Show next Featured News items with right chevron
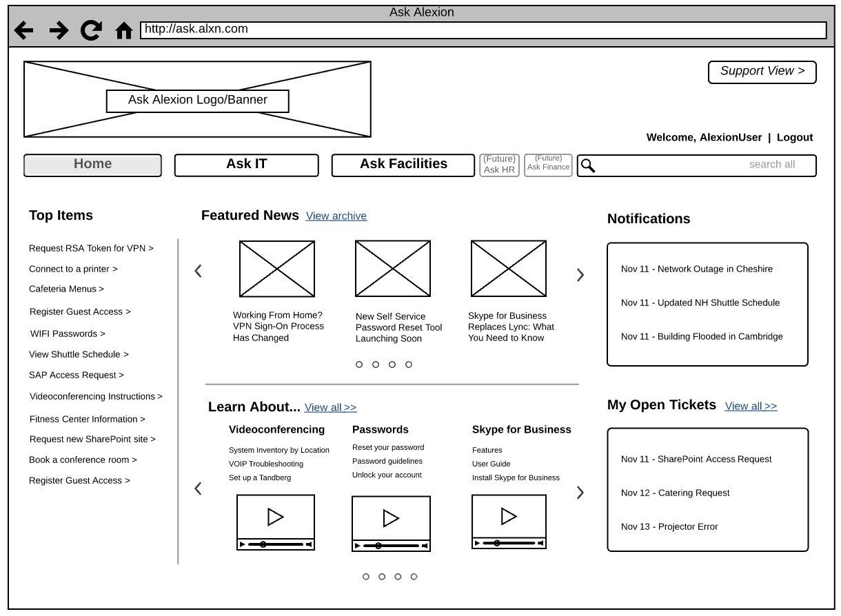Image resolution: width=841 pixels, height=616 pixels. pyautogui.click(x=580, y=275)
